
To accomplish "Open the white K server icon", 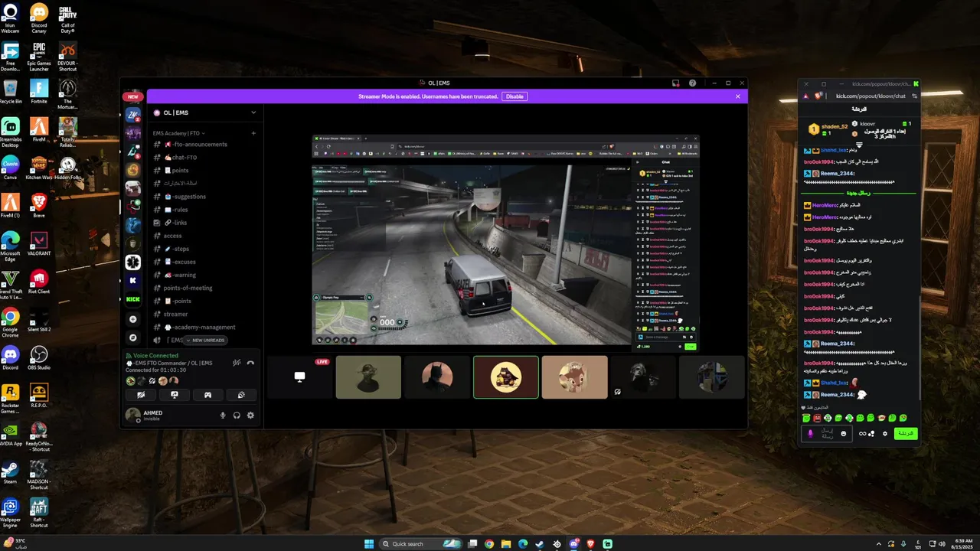I will [x=133, y=281].
